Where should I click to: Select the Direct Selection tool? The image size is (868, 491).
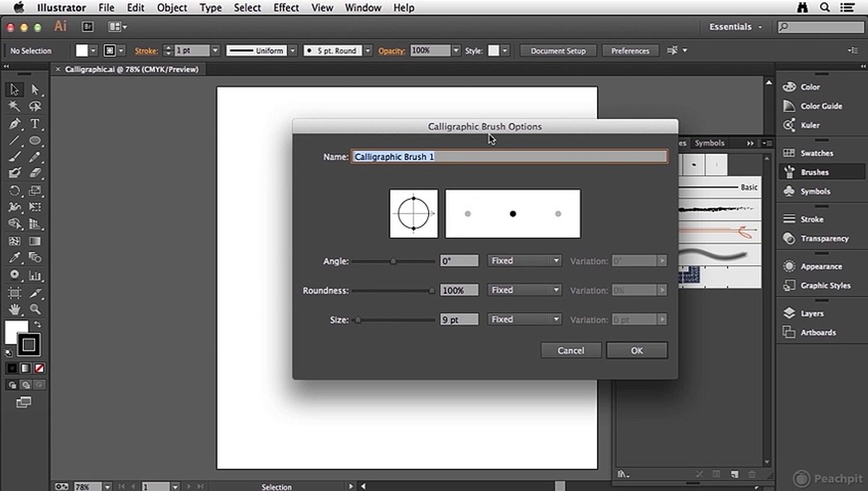tap(35, 89)
